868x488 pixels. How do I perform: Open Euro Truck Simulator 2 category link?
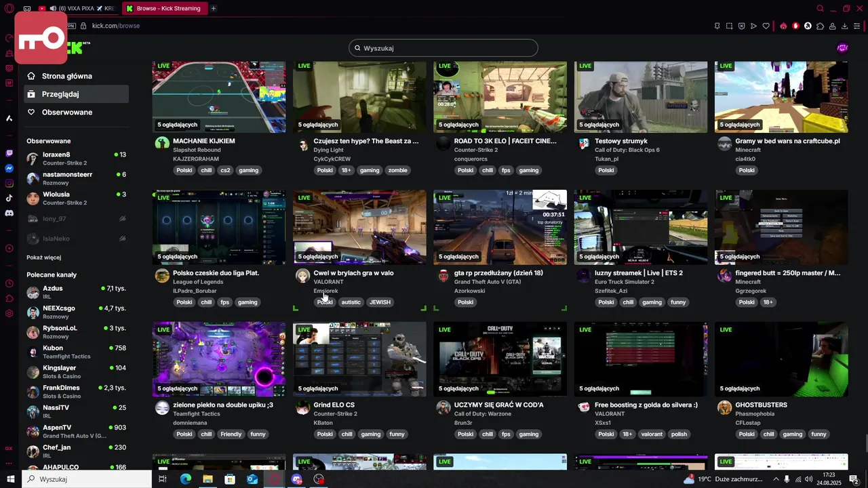point(625,282)
